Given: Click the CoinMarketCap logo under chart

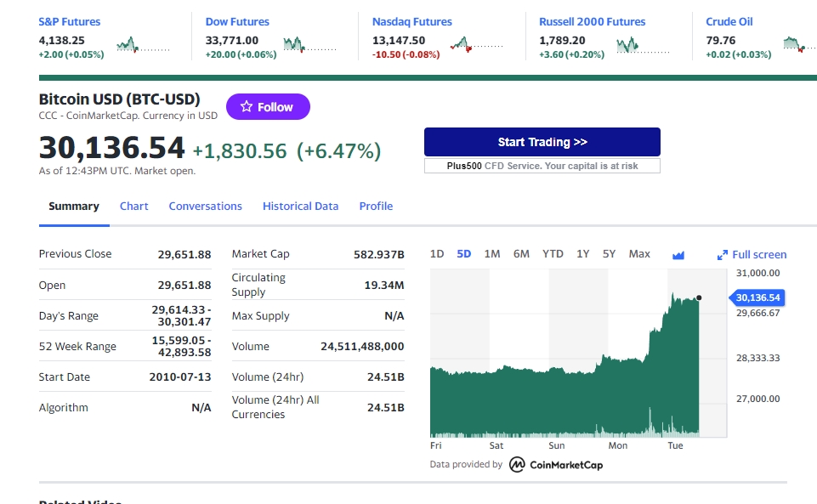Looking at the screenshot, I should (x=556, y=464).
